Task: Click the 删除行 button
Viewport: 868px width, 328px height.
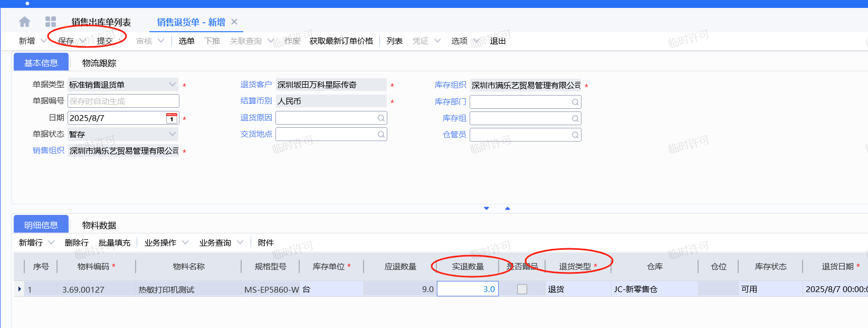Action: (77, 242)
